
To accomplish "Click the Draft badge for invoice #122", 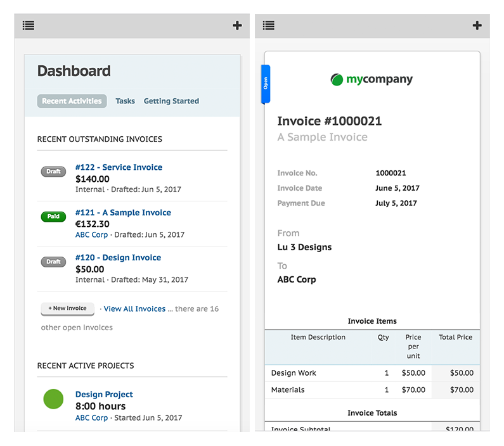I will coord(53,172).
